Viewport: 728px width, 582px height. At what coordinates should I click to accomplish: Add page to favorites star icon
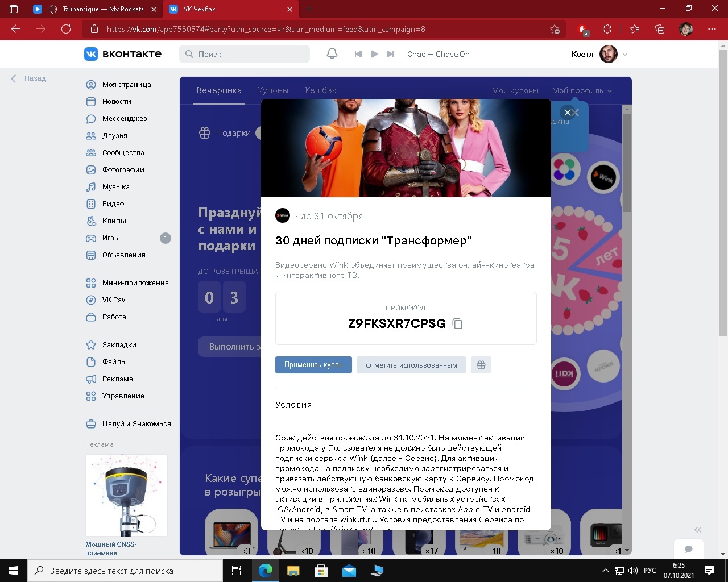point(555,29)
